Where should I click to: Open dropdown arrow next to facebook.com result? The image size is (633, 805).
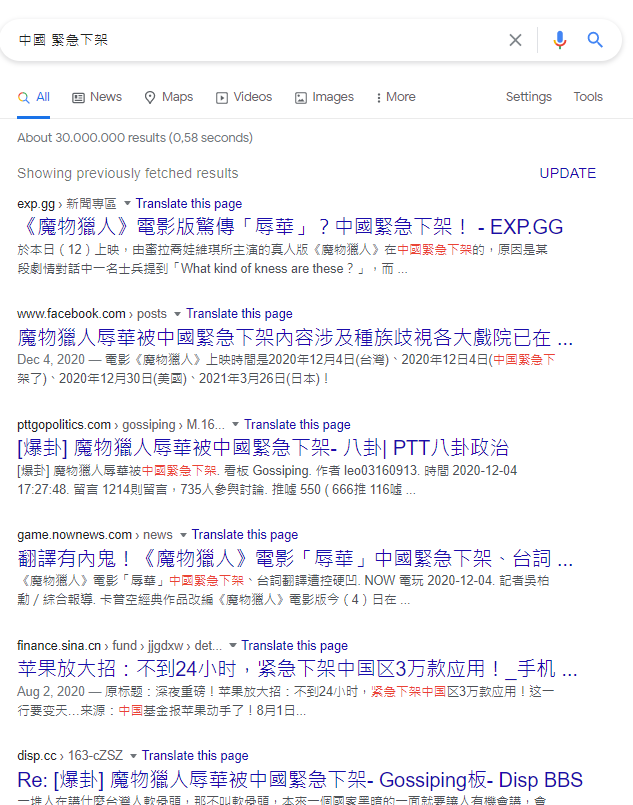tap(178, 314)
